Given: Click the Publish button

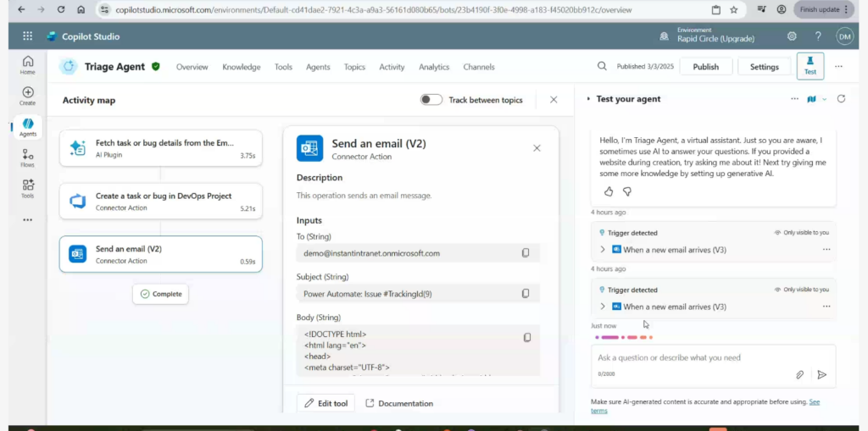Looking at the screenshot, I should click(706, 66).
